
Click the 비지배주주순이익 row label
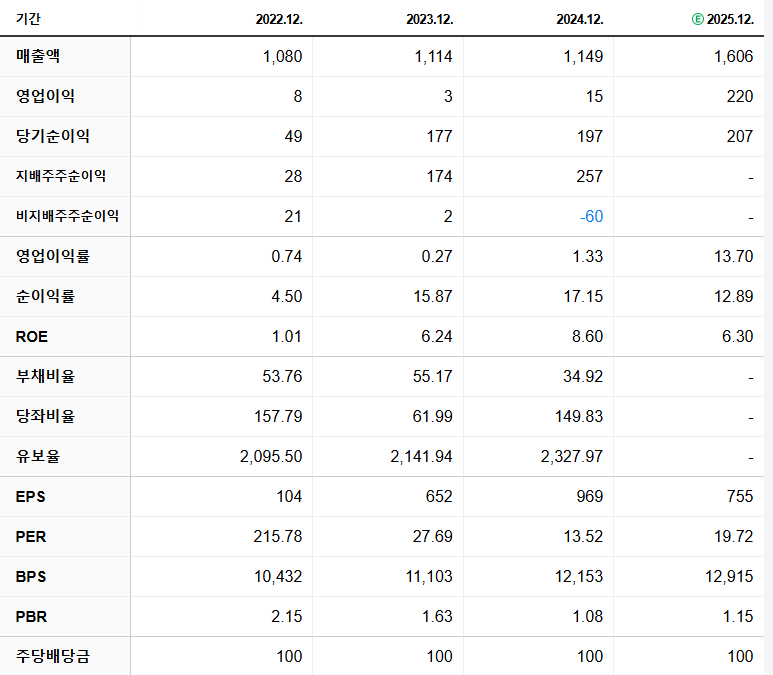pyautogui.click(x=67, y=215)
